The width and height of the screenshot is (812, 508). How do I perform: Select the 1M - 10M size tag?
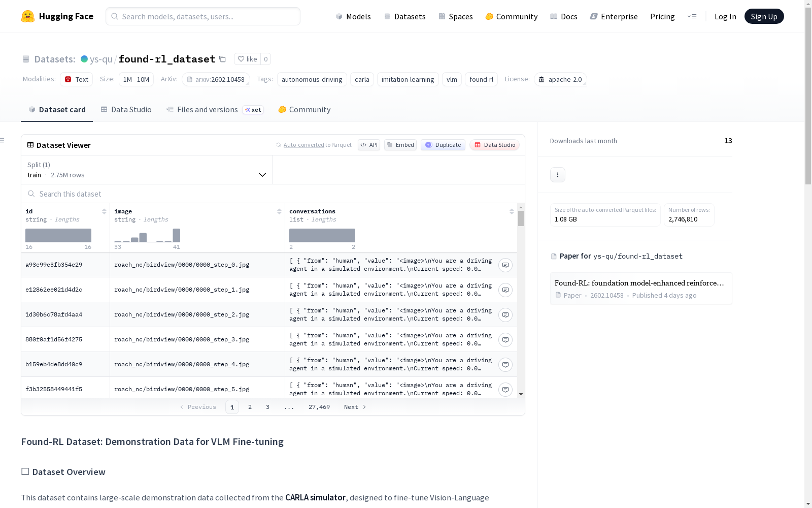coord(136,79)
